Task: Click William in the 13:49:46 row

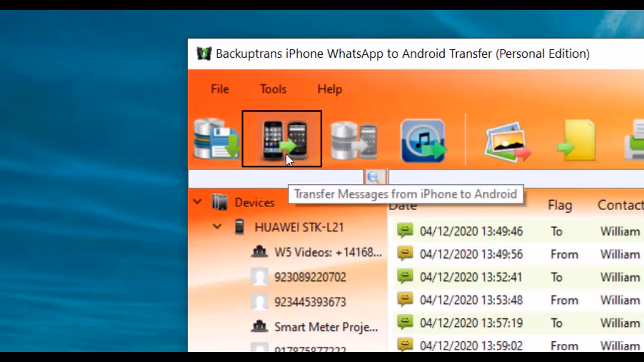Action: point(620,231)
